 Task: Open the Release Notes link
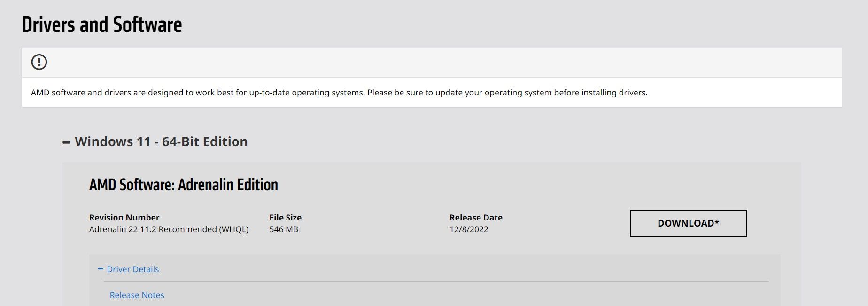pos(136,295)
